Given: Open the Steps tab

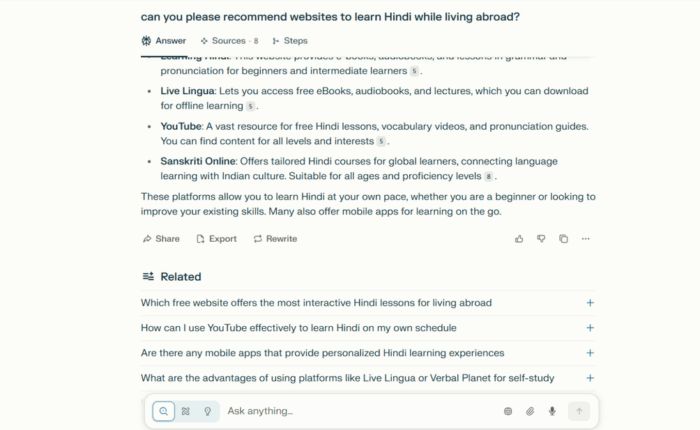Looking at the screenshot, I should pyautogui.click(x=290, y=41).
